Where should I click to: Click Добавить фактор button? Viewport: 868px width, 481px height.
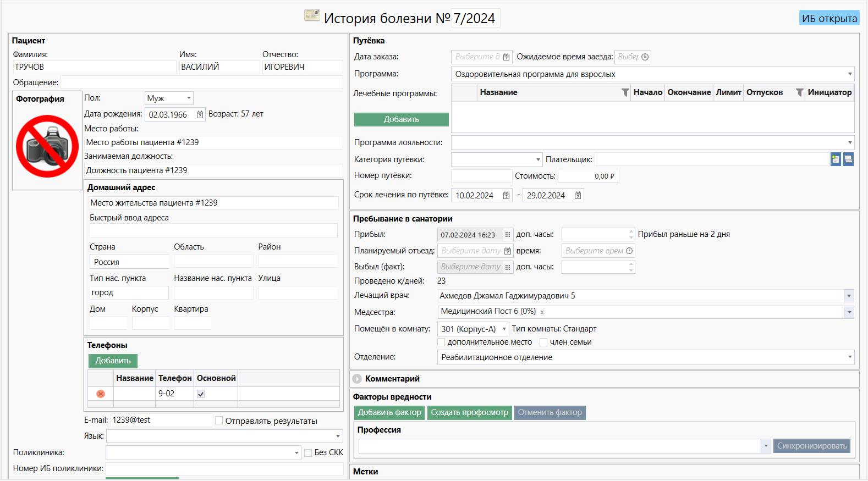point(389,413)
